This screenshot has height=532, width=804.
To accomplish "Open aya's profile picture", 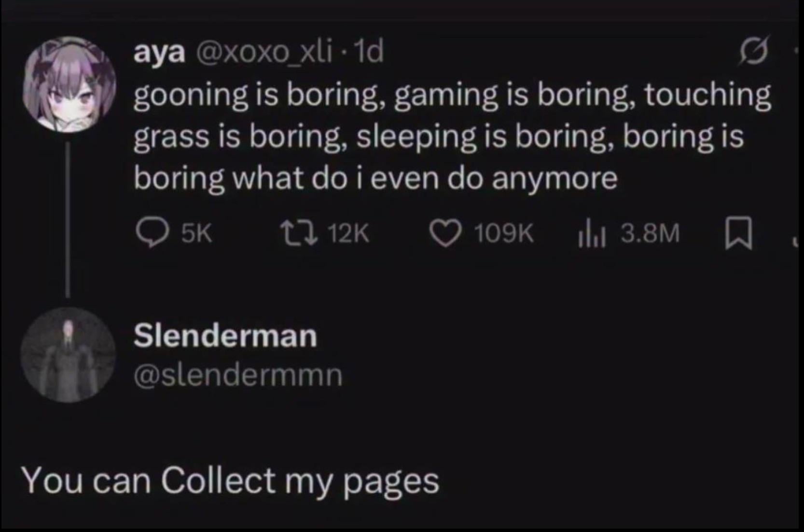I will [x=69, y=84].
